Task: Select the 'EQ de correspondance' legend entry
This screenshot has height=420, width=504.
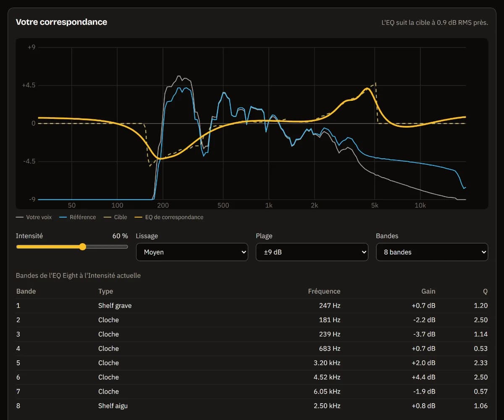Action: click(x=169, y=217)
